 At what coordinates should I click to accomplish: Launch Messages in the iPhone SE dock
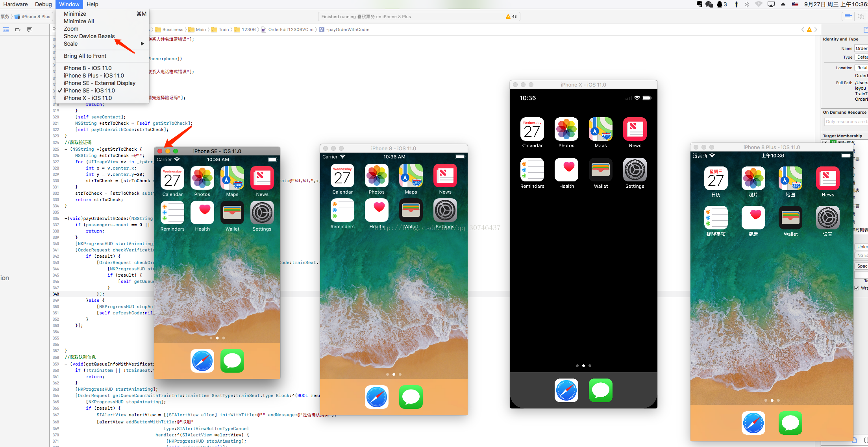[x=232, y=361]
